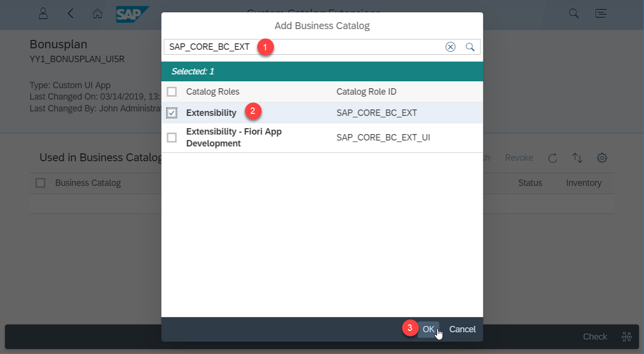Click the Business Catalog column header
This screenshot has height=354, width=644.
click(88, 183)
